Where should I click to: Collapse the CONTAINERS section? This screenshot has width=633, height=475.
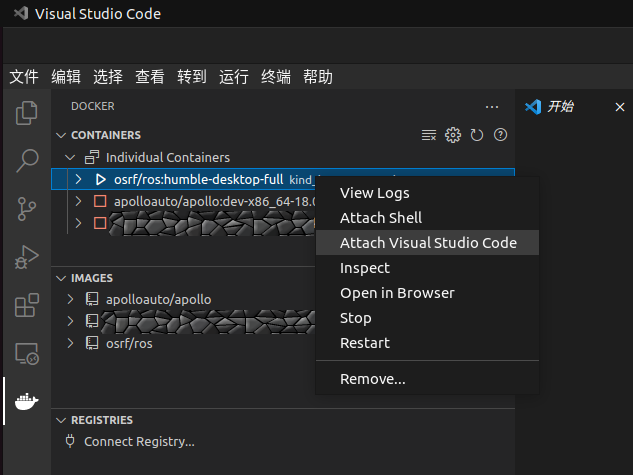point(61,135)
